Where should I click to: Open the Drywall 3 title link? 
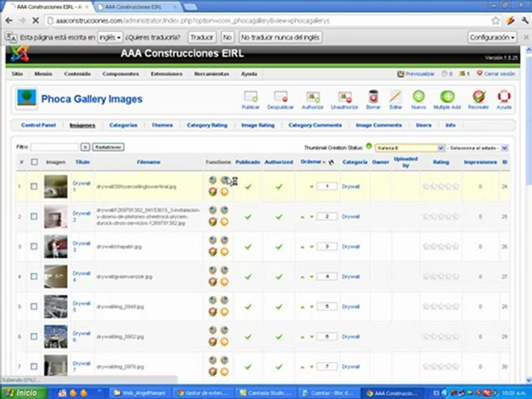tap(81, 247)
